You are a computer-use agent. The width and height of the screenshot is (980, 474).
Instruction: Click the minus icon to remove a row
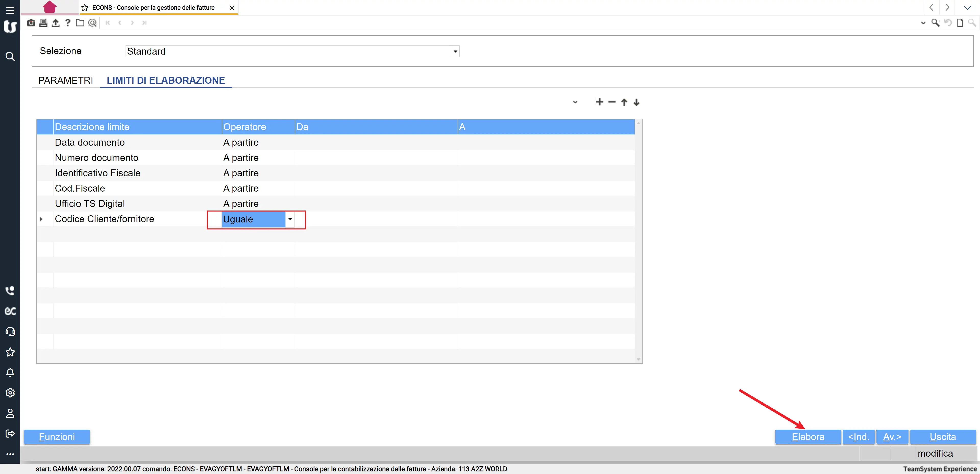[612, 102]
